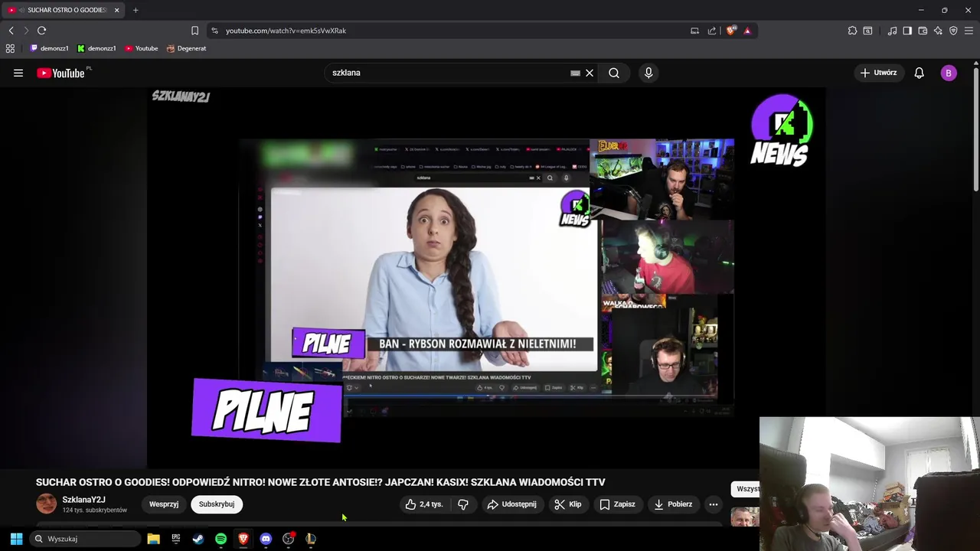
Task: Open the YouTube guide hamburger menu
Action: pyautogui.click(x=18, y=73)
